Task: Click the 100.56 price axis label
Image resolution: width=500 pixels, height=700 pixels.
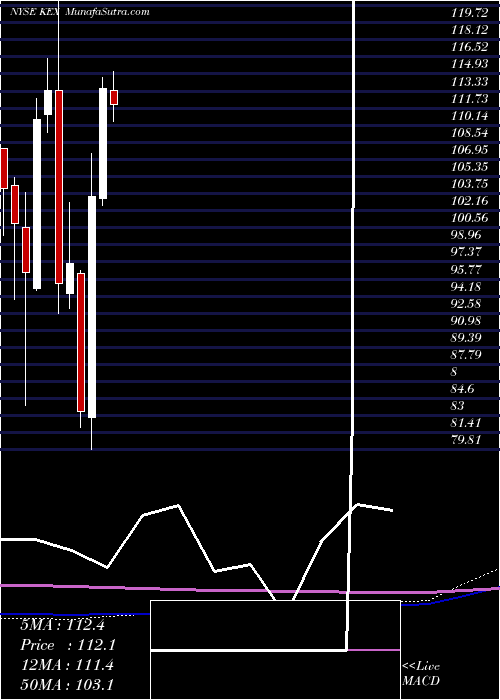Action: tap(469, 218)
